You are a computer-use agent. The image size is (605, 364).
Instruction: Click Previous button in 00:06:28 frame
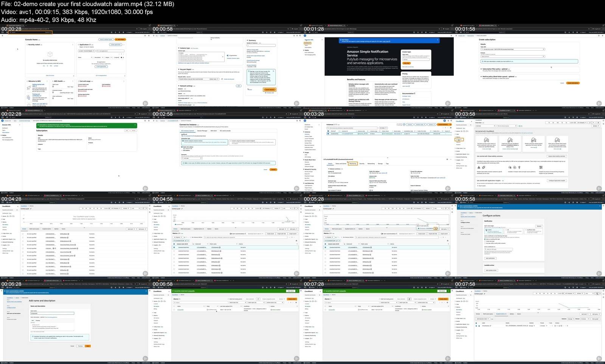tap(80, 346)
